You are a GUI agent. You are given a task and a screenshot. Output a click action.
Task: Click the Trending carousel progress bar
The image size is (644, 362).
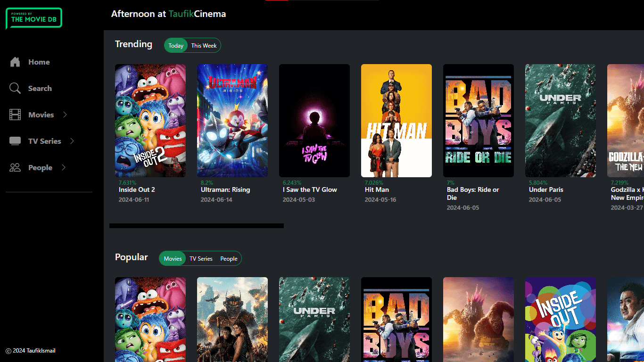(196, 226)
